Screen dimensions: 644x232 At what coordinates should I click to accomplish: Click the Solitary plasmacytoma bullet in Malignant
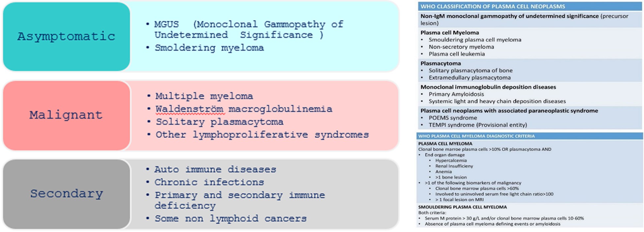pyautogui.click(x=219, y=122)
